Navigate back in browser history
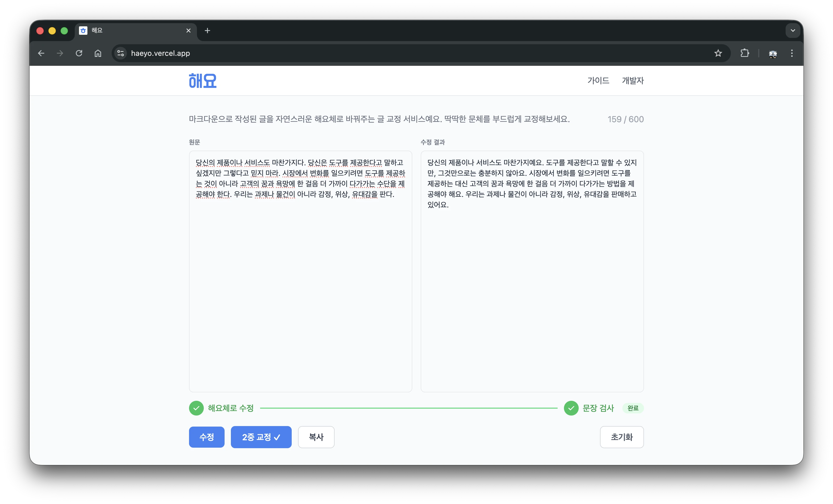Screen dimensions: 833x504 click(41, 53)
